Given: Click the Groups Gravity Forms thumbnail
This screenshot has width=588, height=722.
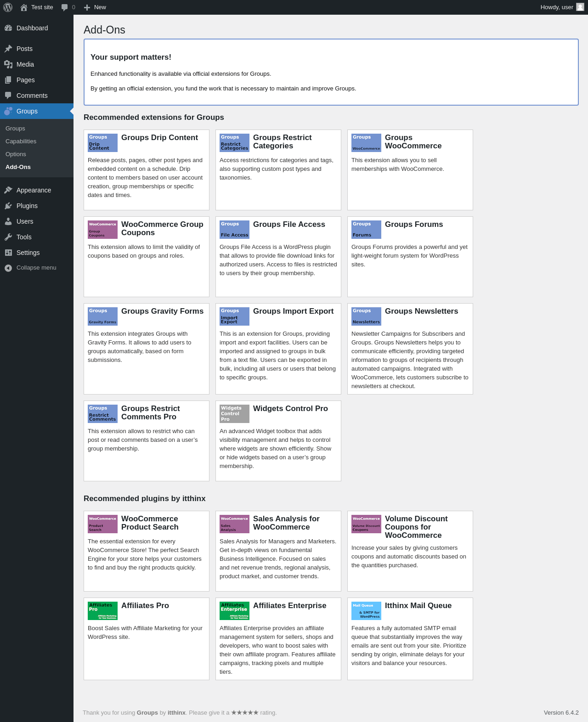Looking at the screenshot, I should pyautogui.click(x=102, y=316).
